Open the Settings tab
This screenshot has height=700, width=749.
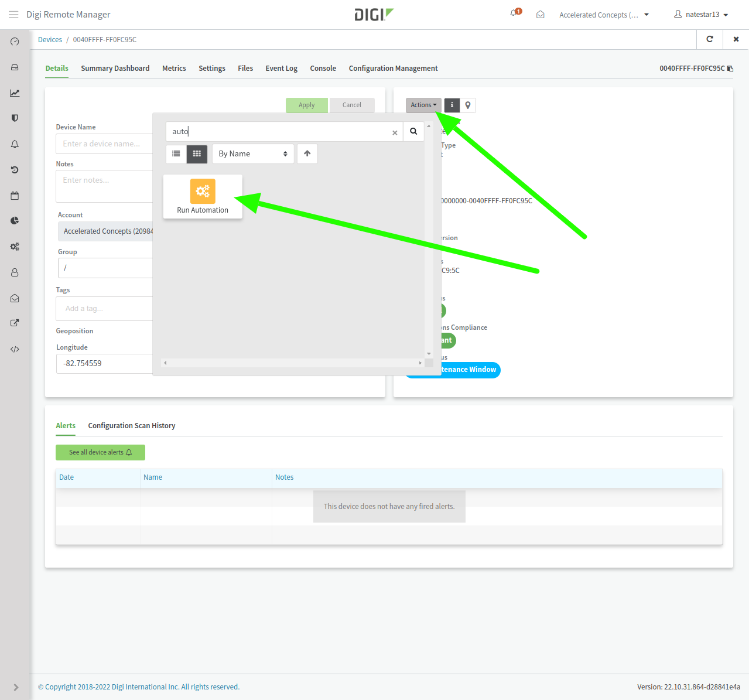[212, 69]
